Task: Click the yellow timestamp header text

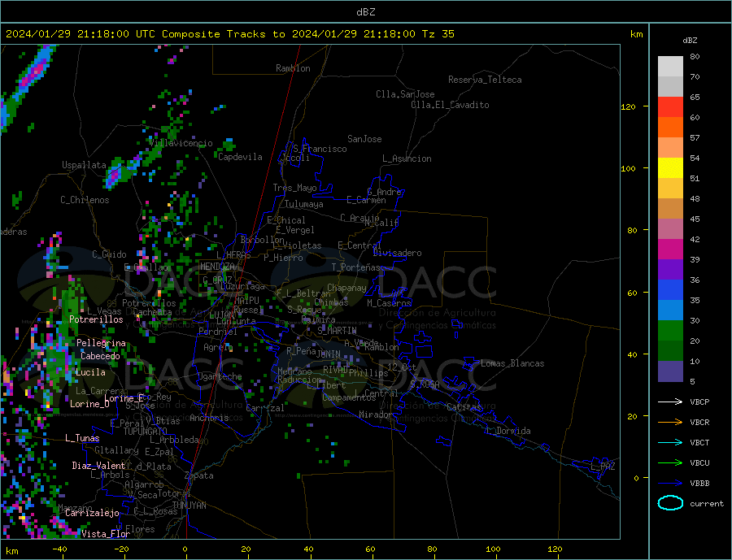Action: [x=229, y=34]
